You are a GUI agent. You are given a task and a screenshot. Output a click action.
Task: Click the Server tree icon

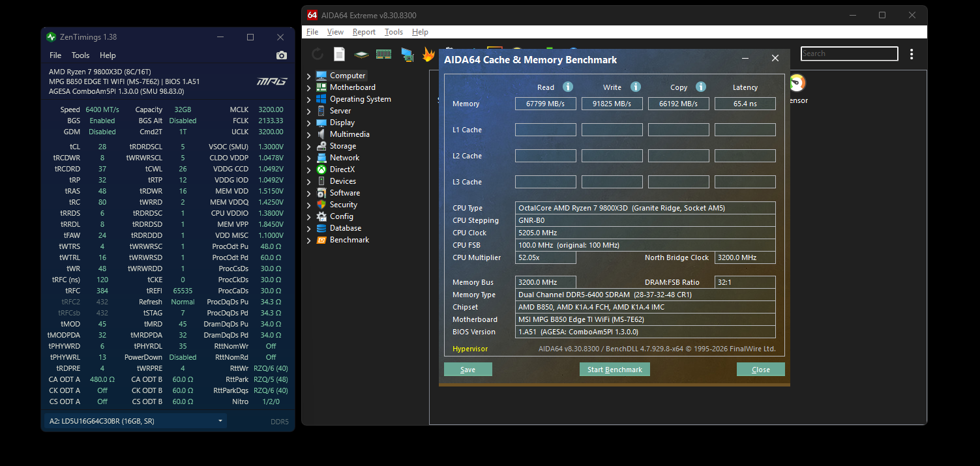[x=321, y=111]
